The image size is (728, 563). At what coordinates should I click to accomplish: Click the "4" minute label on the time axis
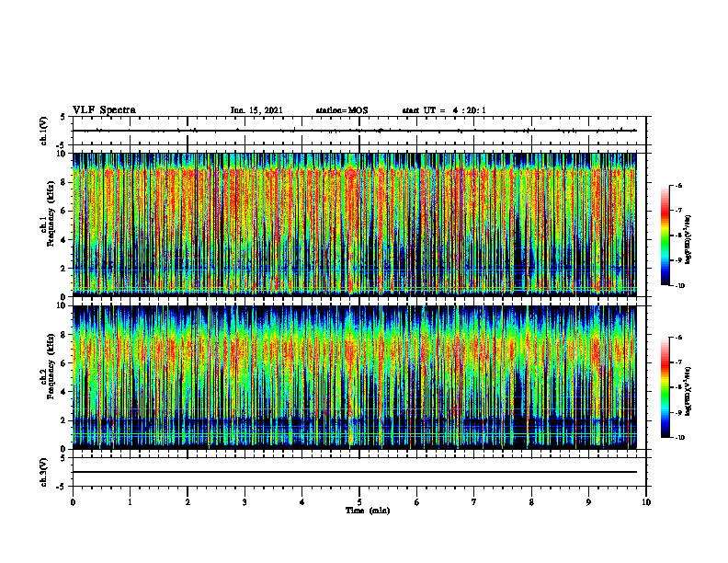click(302, 502)
